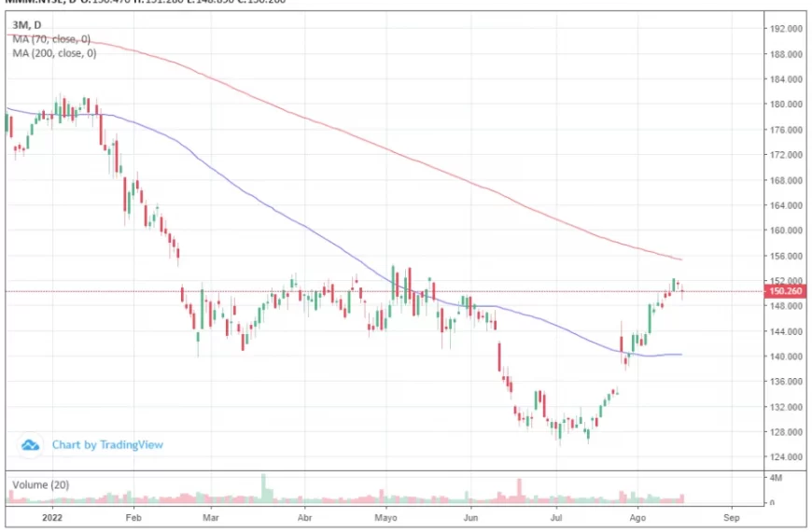Click the 164.000 price axis label

click(786, 205)
